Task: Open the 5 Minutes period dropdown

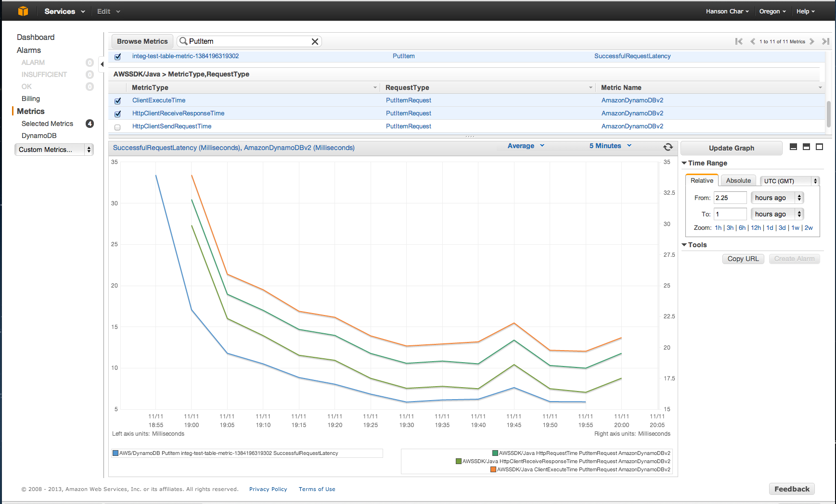Action: [609, 146]
